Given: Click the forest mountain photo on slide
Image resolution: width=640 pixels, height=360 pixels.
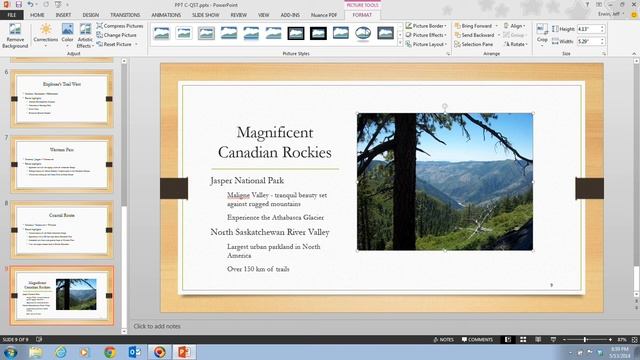Looking at the screenshot, I should (x=444, y=182).
